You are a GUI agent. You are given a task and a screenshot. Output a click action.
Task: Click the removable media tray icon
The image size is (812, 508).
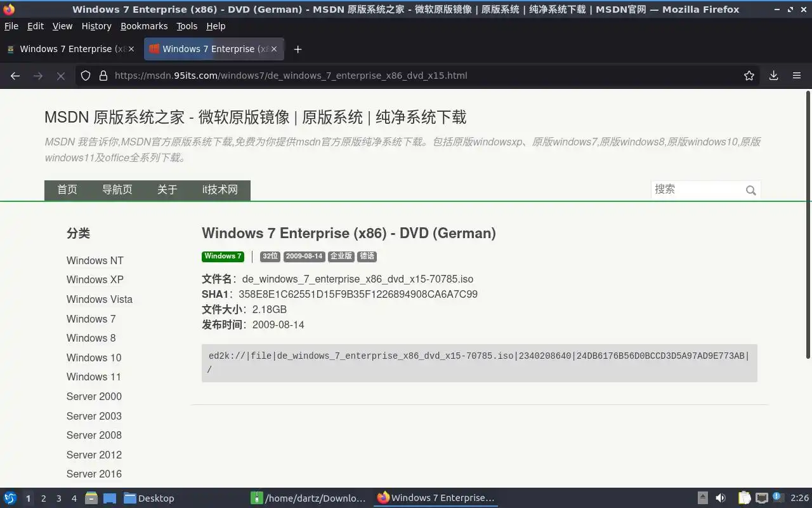[x=703, y=498]
